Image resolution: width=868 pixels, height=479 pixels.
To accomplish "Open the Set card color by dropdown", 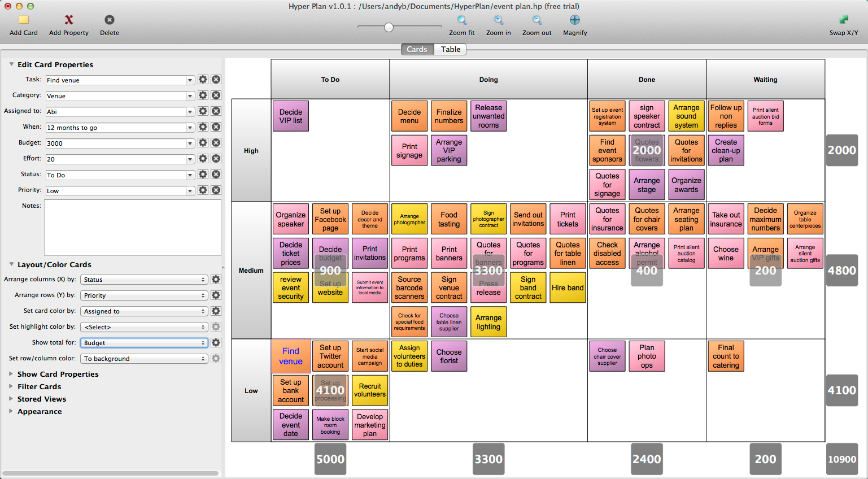I will click(144, 311).
